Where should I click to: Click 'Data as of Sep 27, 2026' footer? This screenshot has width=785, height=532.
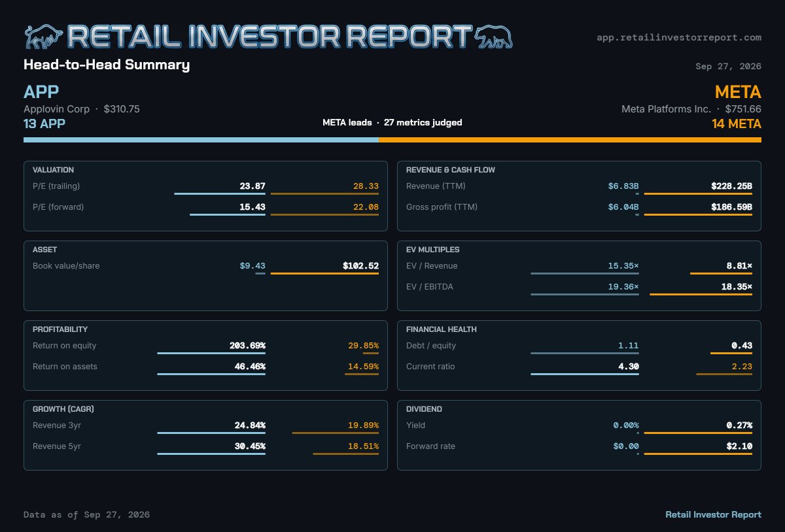coord(86,514)
